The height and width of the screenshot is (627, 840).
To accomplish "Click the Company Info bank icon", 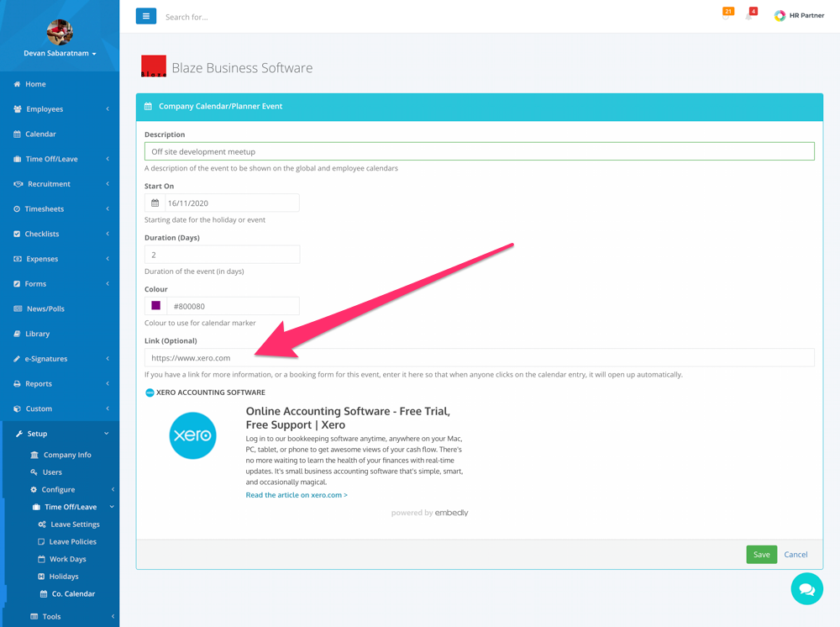I will tap(34, 455).
